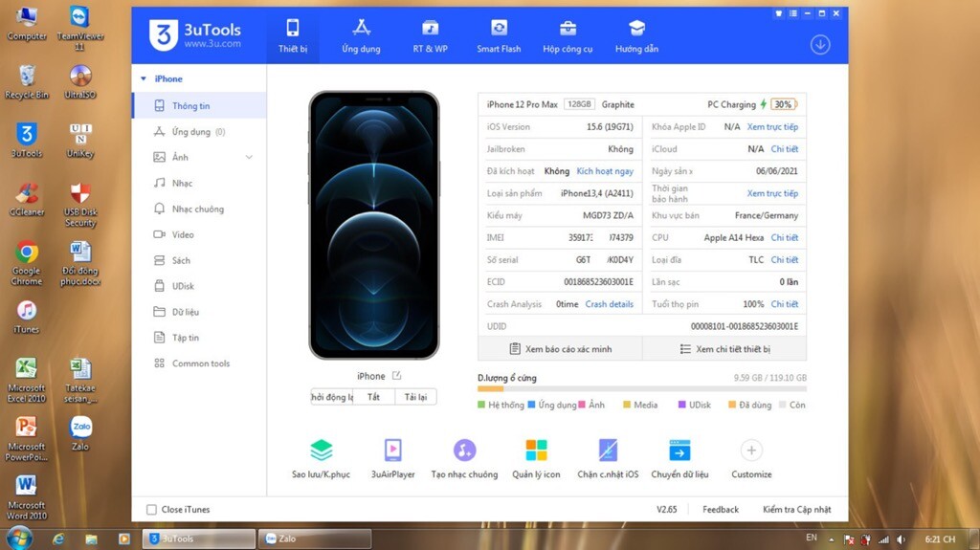Click the 30% battery indicator
The height and width of the screenshot is (550, 980).
pos(783,104)
